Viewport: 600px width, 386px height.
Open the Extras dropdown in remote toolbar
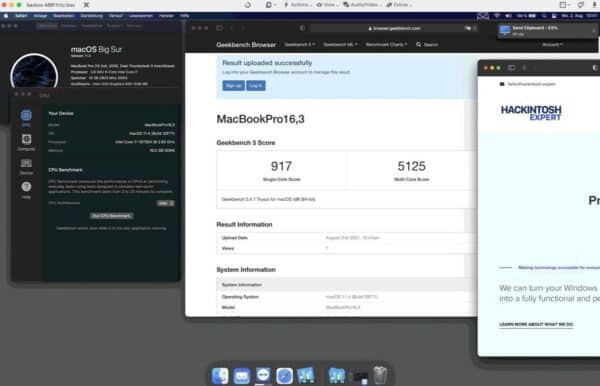tap(399, 5)
